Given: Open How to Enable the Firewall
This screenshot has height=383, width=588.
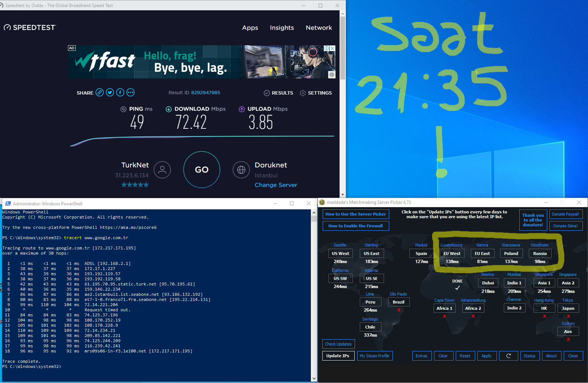Looking at the screenshot, I should coord(356,226).
